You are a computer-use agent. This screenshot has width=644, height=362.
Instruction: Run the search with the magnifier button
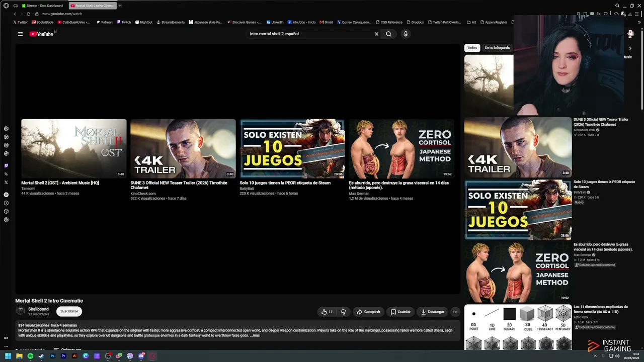point(388,34)
